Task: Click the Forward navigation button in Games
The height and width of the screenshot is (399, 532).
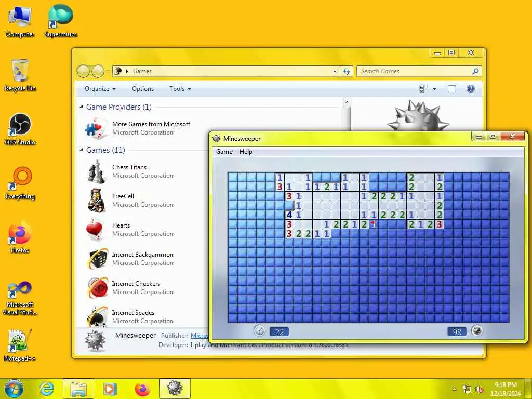Action: tap(98, 71)
